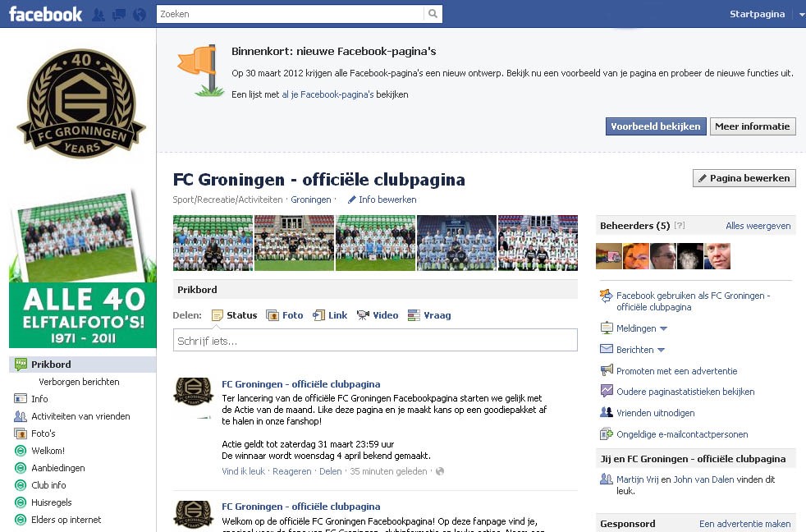Open friend requests icon in top bar
806x532 pixels.
[x=98, y=15]
